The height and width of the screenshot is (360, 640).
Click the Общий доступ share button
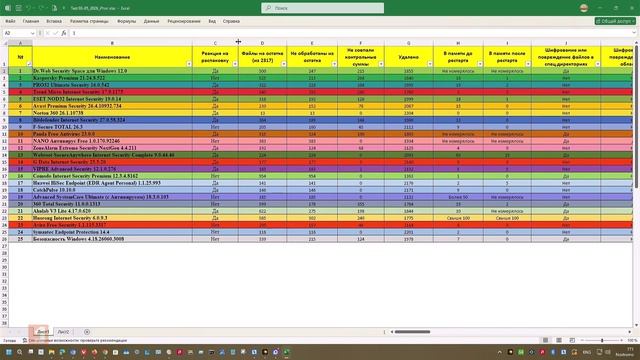615,21
